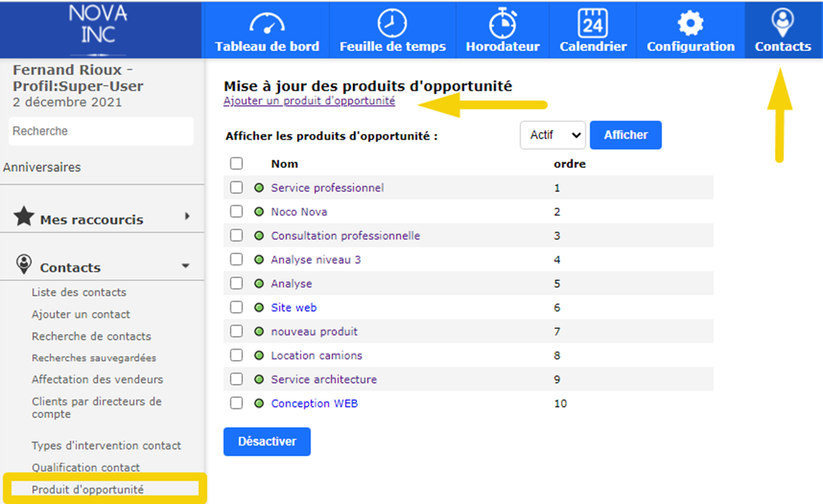Screen dimensions: 823x504
Task: Click the Afficher button
Action: 625,136
